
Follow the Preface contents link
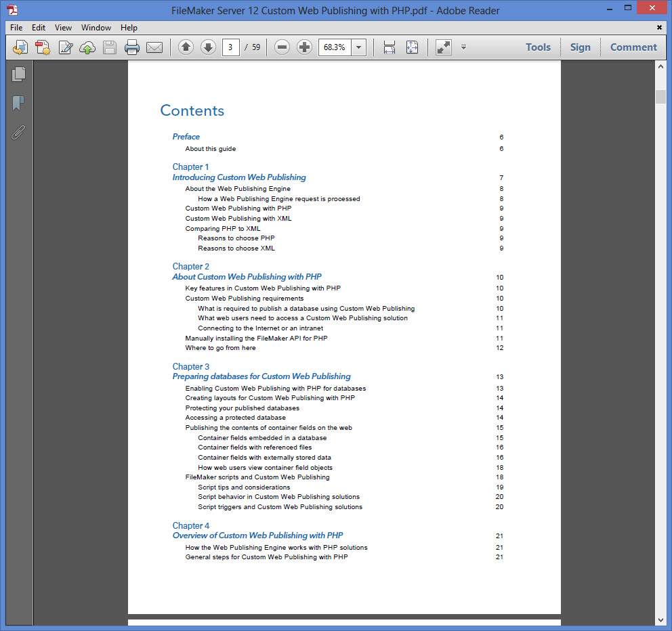[186, 137]
